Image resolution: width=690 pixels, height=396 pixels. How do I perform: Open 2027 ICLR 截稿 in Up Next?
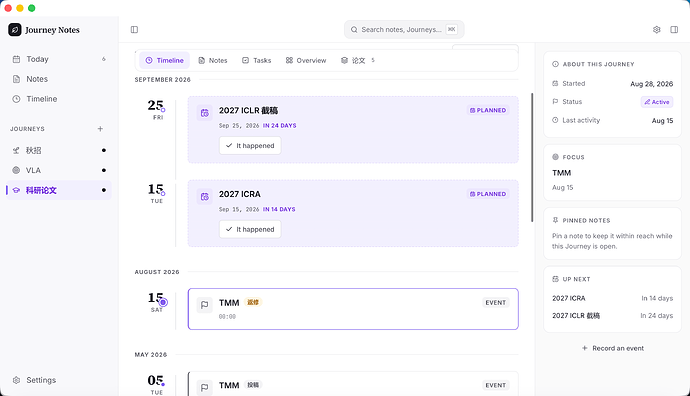pyautogui.click(x=613, y=315)
